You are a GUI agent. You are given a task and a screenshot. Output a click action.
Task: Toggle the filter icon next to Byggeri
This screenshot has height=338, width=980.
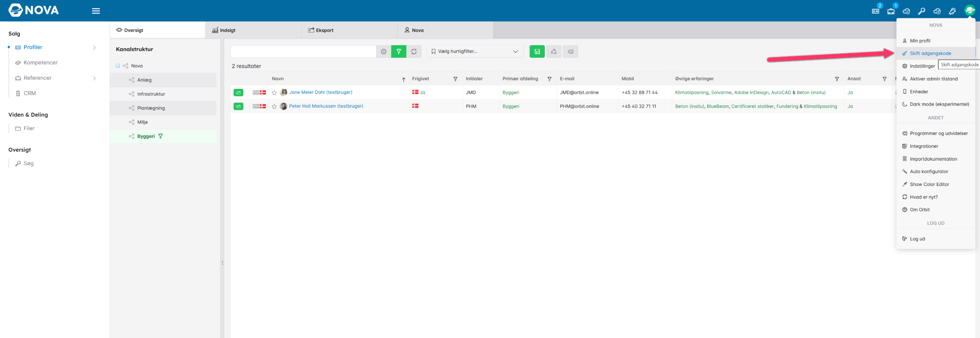coord(161,136)
